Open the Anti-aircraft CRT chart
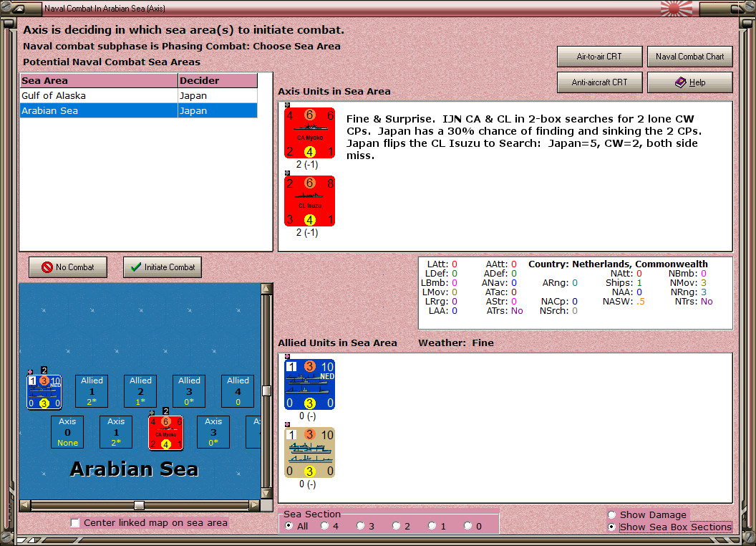 (599, 82)
